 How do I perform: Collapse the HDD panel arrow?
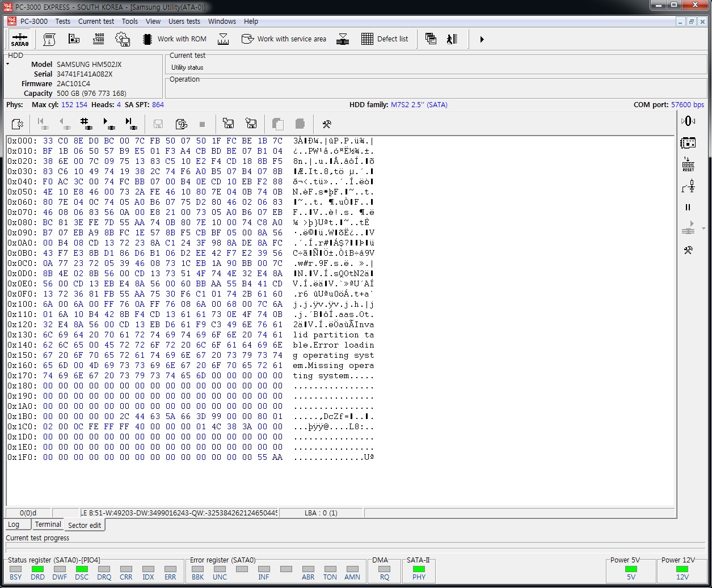coord(8,64)
